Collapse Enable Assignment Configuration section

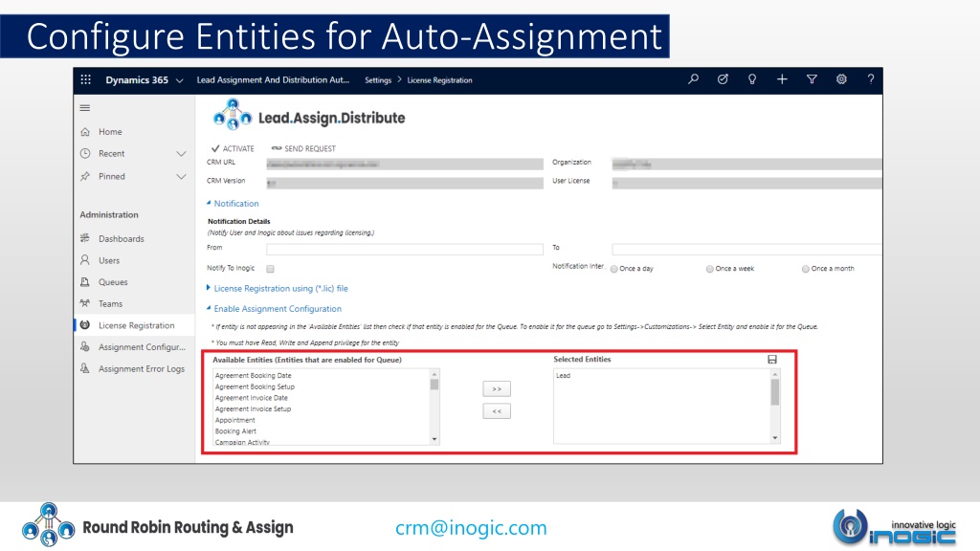(x=274, y=309)
